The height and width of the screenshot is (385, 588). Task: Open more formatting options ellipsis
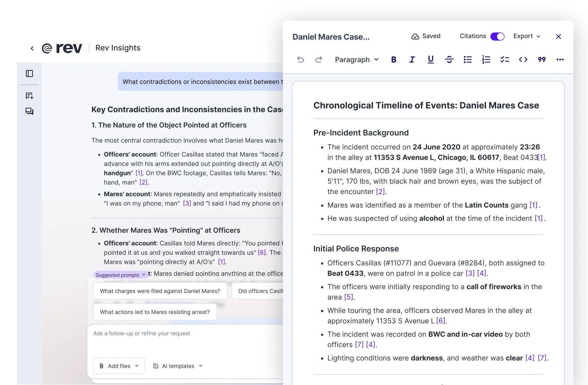[560, 60]
